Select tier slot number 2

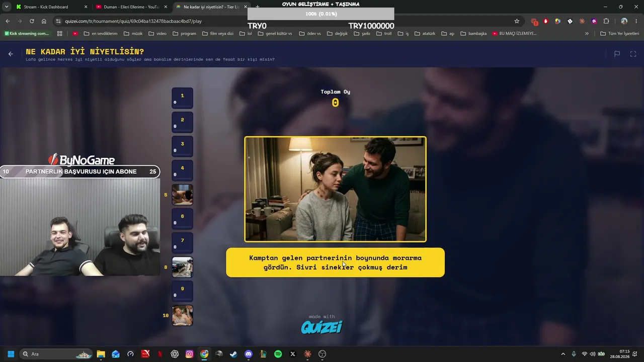tap(182, 122)
